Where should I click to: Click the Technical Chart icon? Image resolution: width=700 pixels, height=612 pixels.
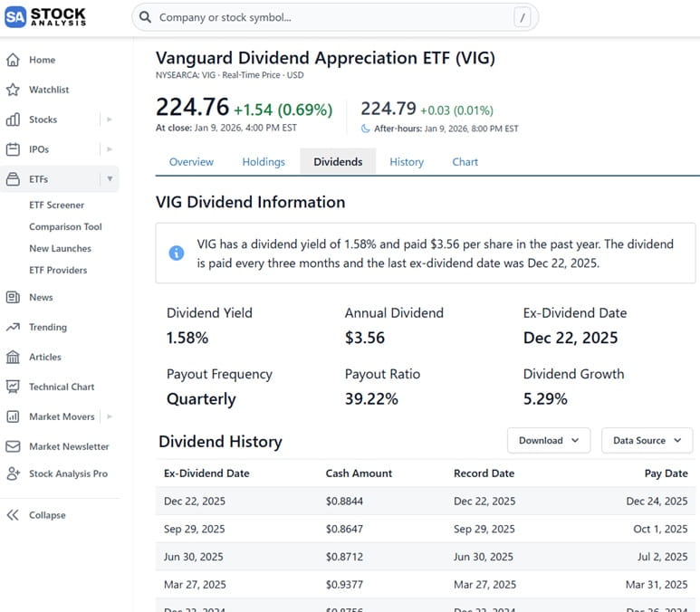(x=13, y=387)
